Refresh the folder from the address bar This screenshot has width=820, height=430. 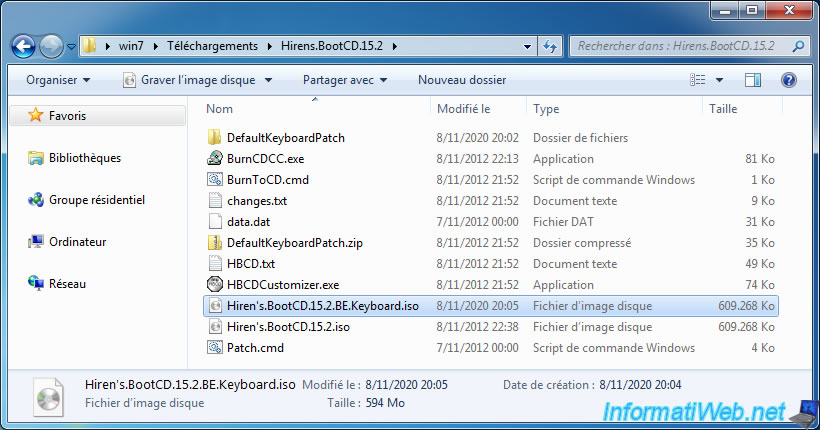point(549,46)
